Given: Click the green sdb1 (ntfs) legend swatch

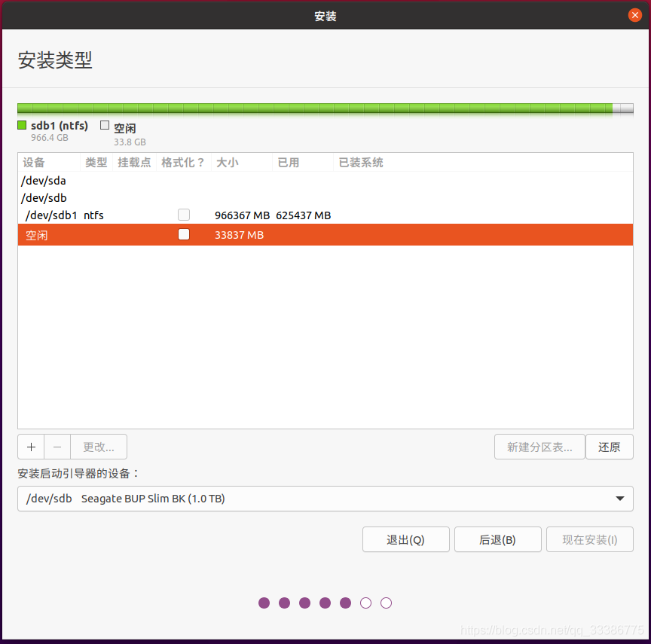Looking at the screenshot, I should pos(22,125).
